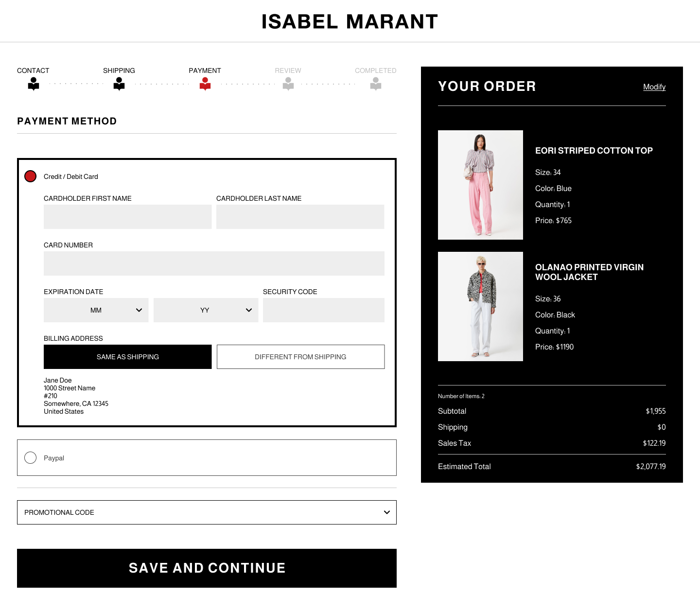Click the Contact step marker icon
This screenshot has height=612, width=700.
34,84
